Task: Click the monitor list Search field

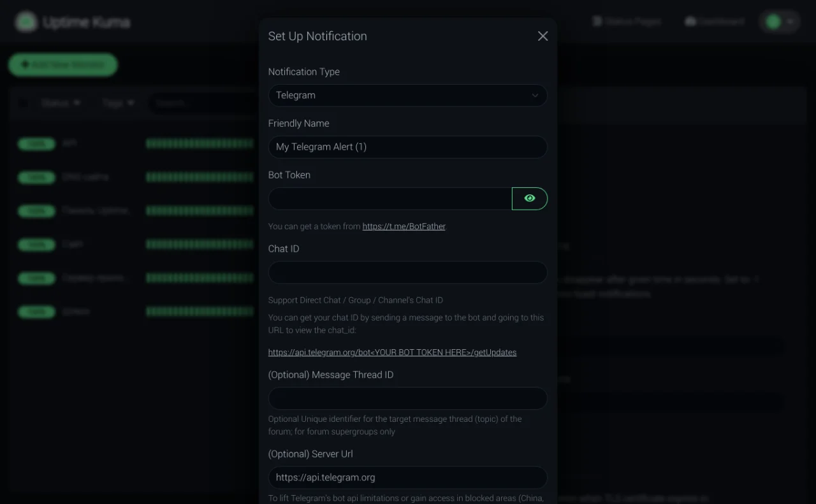Action: coord(204,103)
